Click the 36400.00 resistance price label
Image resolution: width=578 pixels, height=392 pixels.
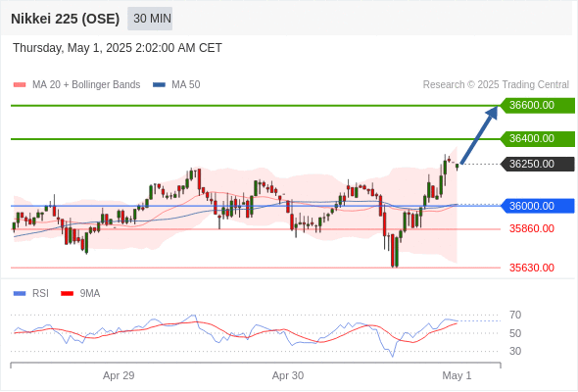(538, 138)
